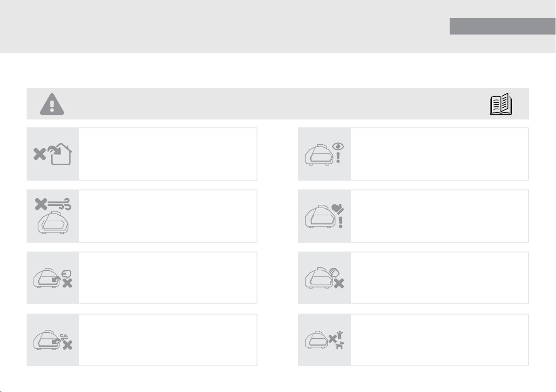
Task: Select the blank box next to no-touch icon
Action: [440, 278]
